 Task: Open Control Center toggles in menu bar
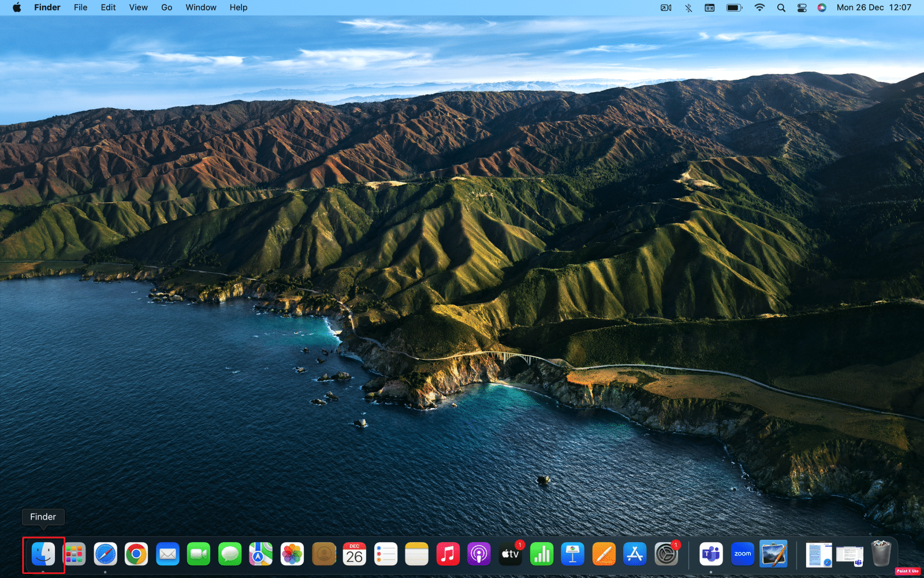pos(802,8)
